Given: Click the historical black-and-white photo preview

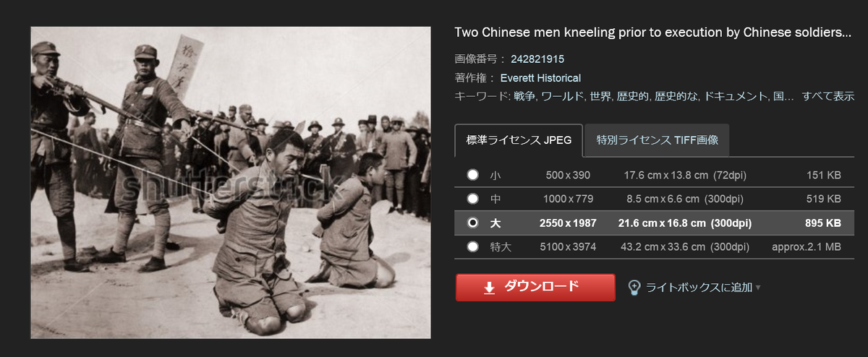Looking at the screenshot, I should (x=231, y=183).
